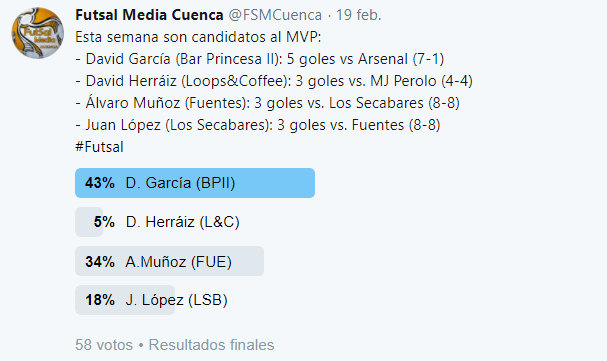The width and height of the screenshot is (607, 361).
Task: Click the 5% poll result label
Action: [104, 222]
